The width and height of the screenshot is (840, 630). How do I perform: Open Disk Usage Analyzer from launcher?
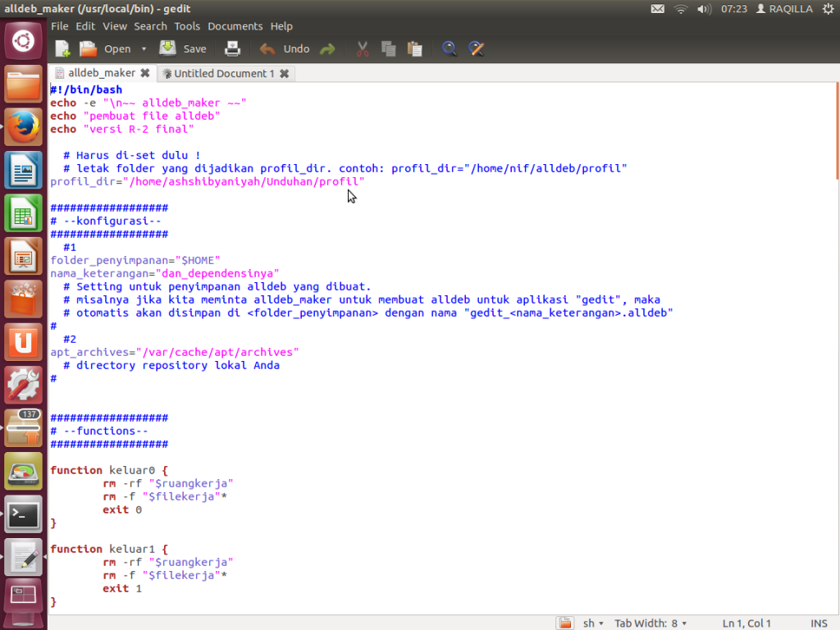[x=23, y=472]
